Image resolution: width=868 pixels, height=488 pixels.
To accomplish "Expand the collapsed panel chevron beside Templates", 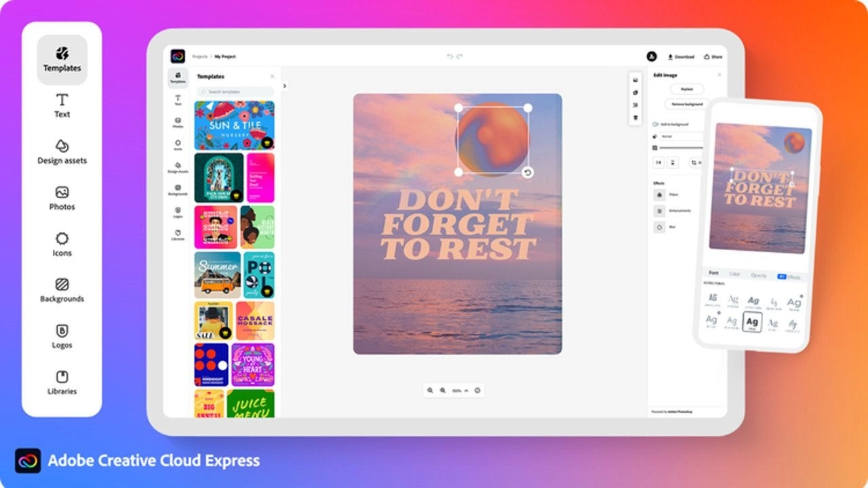I will (285, 86).
